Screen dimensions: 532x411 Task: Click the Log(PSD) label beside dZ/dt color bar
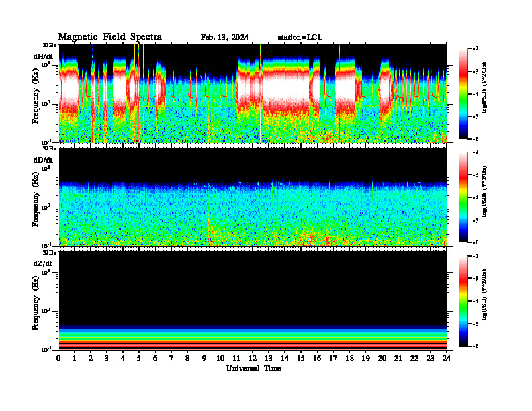pyautogui.click(x=484, y=295)
